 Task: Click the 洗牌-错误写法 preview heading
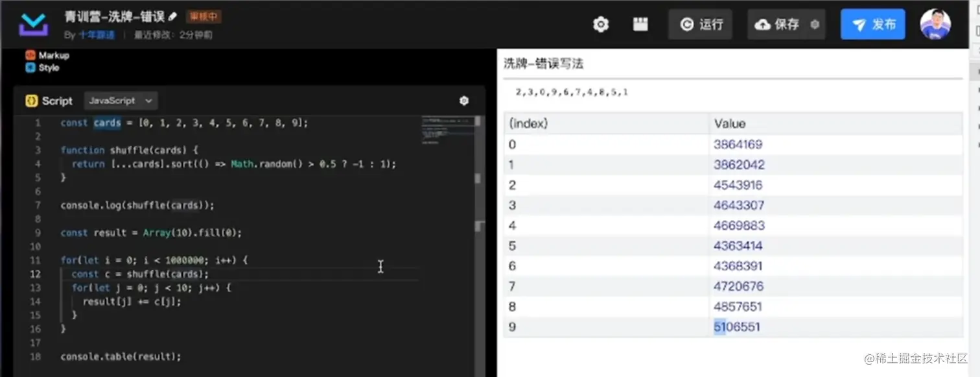[x=543, y=64]
